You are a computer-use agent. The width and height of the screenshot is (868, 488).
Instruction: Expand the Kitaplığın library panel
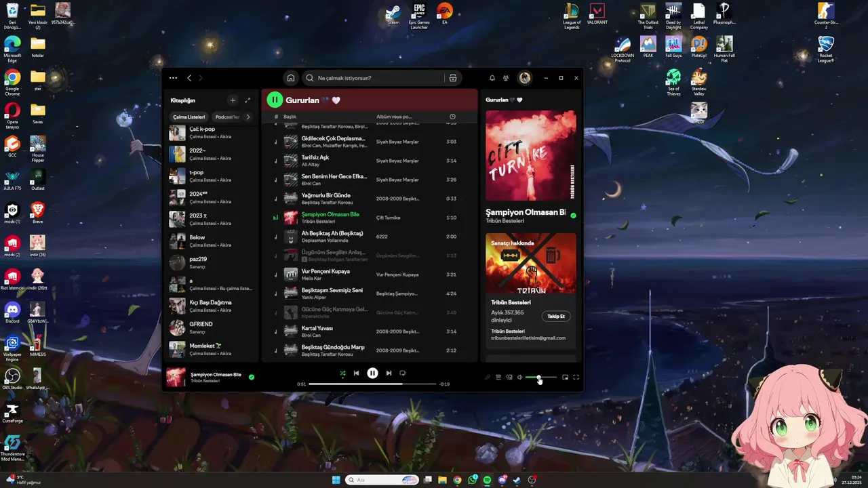point(248,100)
